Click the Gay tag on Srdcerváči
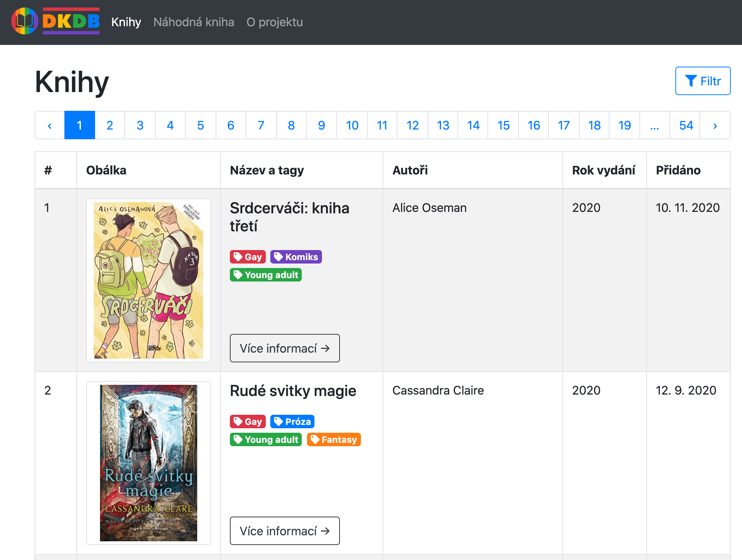 [247, 257]
